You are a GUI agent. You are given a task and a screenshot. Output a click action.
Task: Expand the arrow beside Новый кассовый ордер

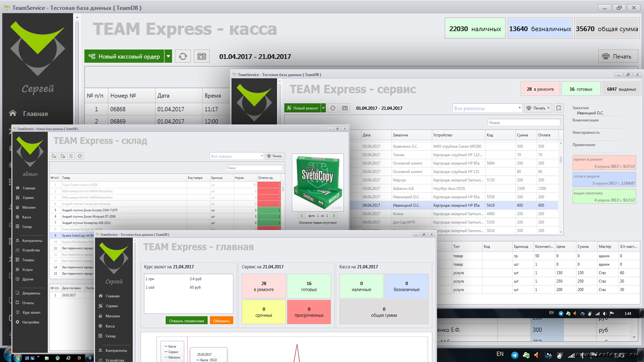[x=168, y=57]
